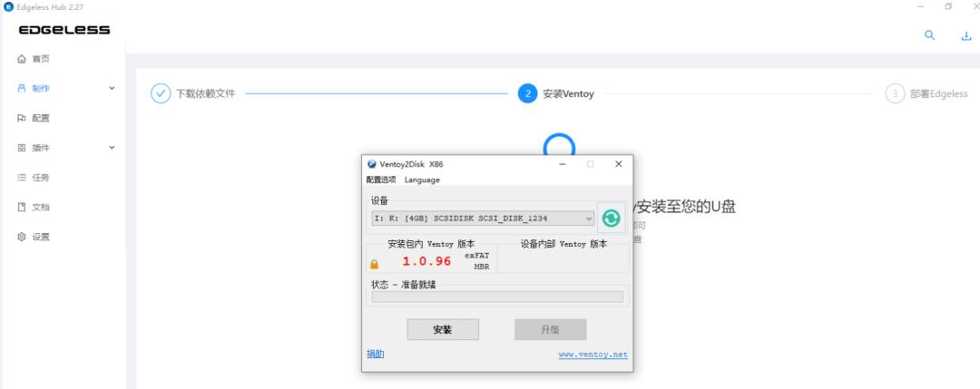This screenshot has width=980, height=389.
Task: Click the 安装 button
Action: pyautogui.click(x=443, y=330)
